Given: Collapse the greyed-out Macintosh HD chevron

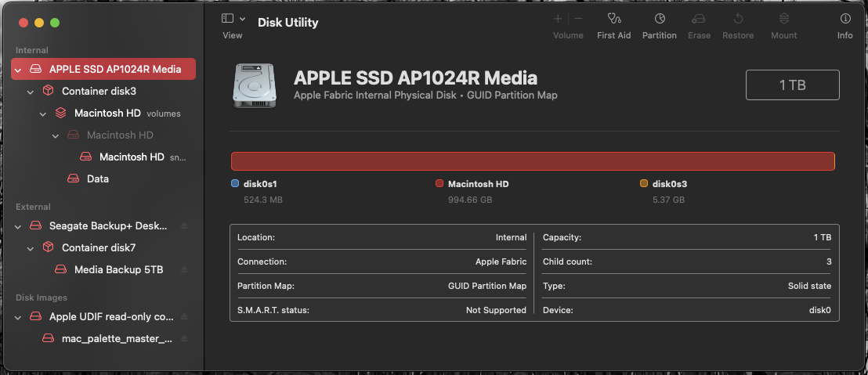Looking at the screenshot, I should pyautogui.click(x=56, y=135).
